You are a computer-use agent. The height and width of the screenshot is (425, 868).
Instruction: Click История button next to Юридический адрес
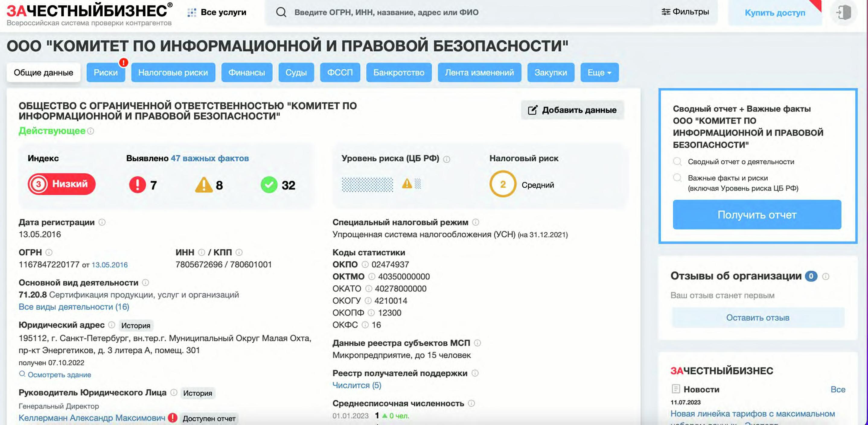[x=136, y=325]
